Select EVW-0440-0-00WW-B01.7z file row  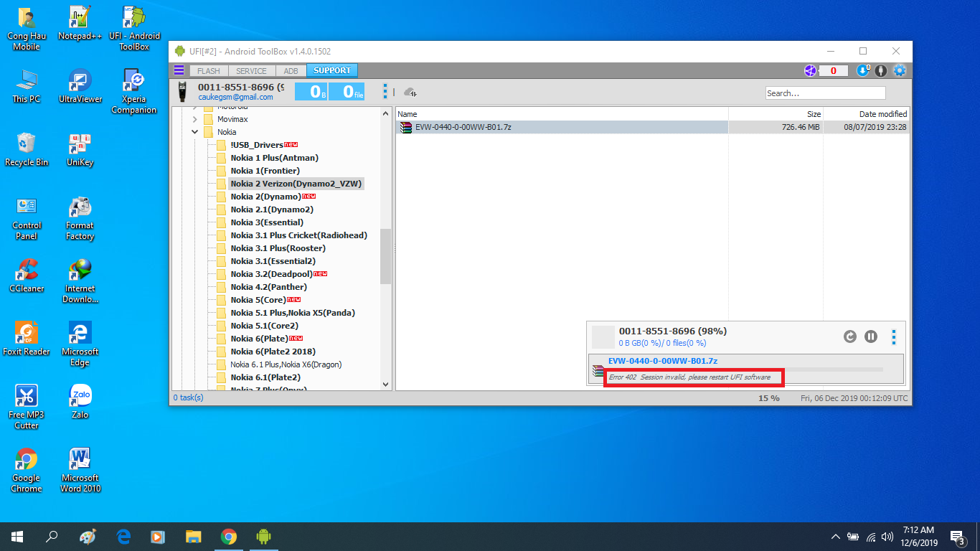(x=653, y=127)
